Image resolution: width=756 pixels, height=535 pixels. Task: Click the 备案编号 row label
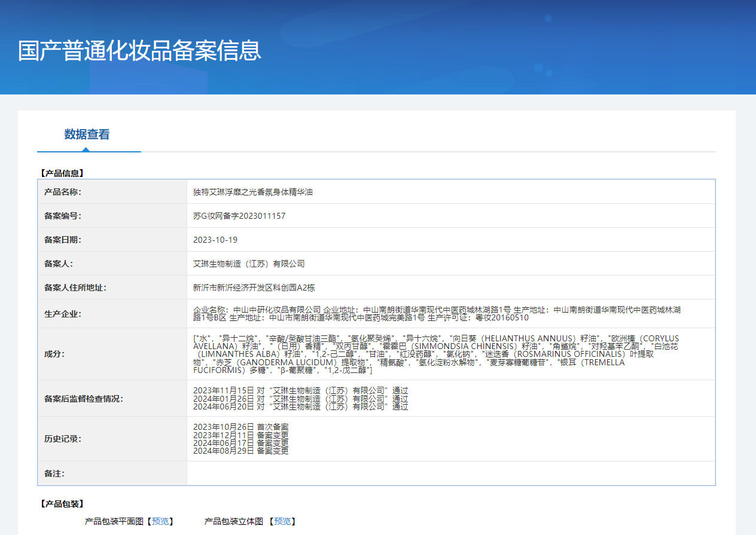click(x=63, y=216)
